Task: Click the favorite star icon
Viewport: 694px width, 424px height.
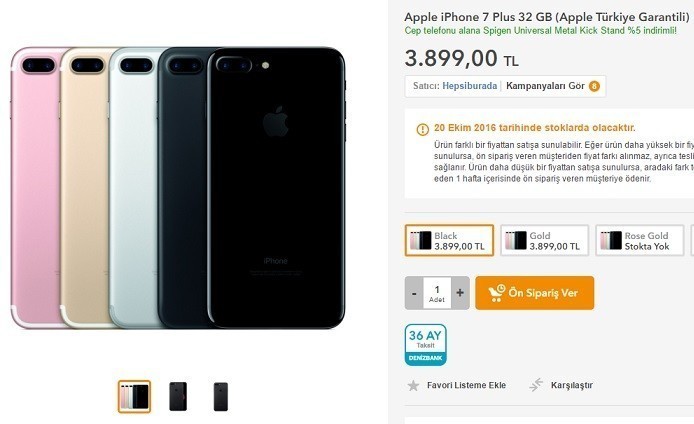Action: tap(413, 385)
